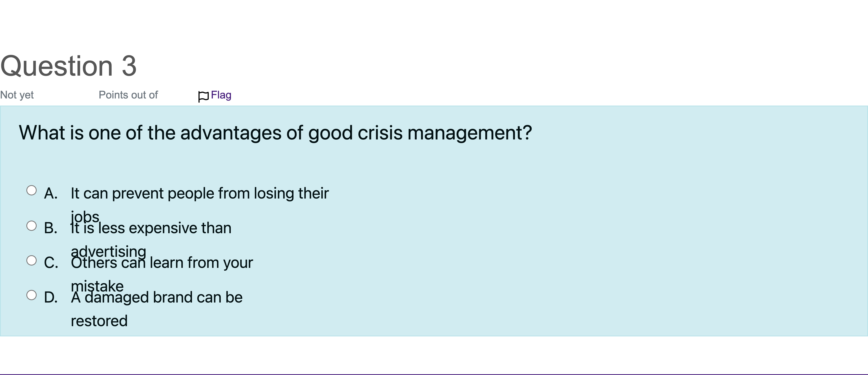The width and height of the screenshot is (868, 375).
Task: Click the word 'jobs' in option A
Action: (x=85, y=216)
